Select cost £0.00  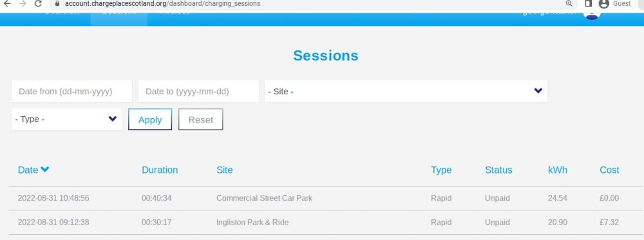(609, 198)
